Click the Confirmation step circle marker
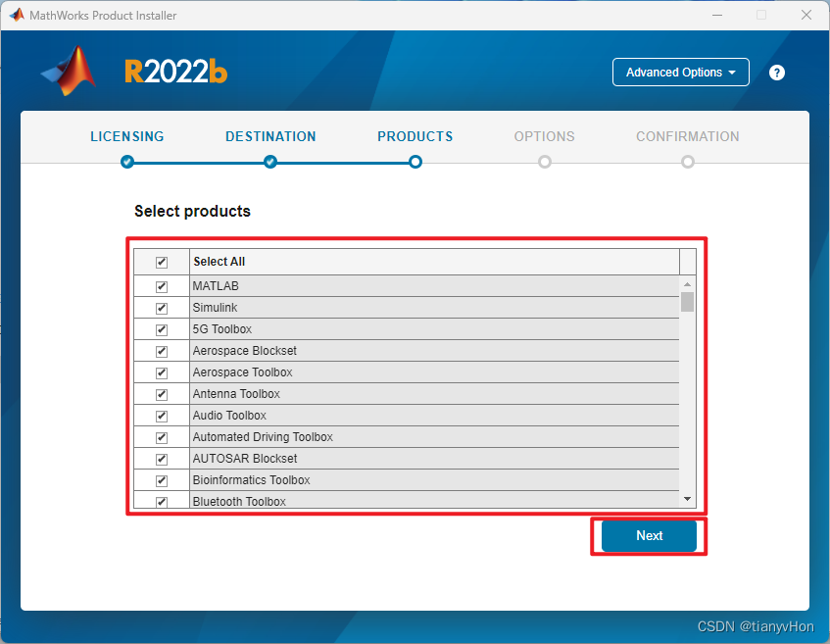 click(688, 162)
